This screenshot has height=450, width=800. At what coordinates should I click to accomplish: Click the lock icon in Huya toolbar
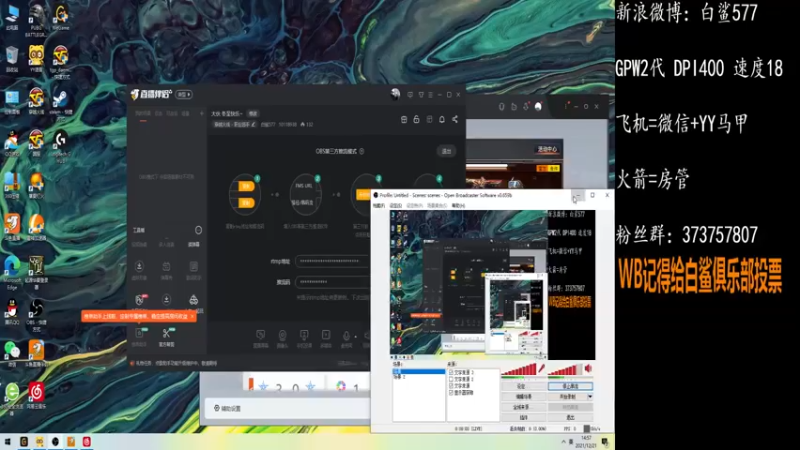[x=416, y=119]
